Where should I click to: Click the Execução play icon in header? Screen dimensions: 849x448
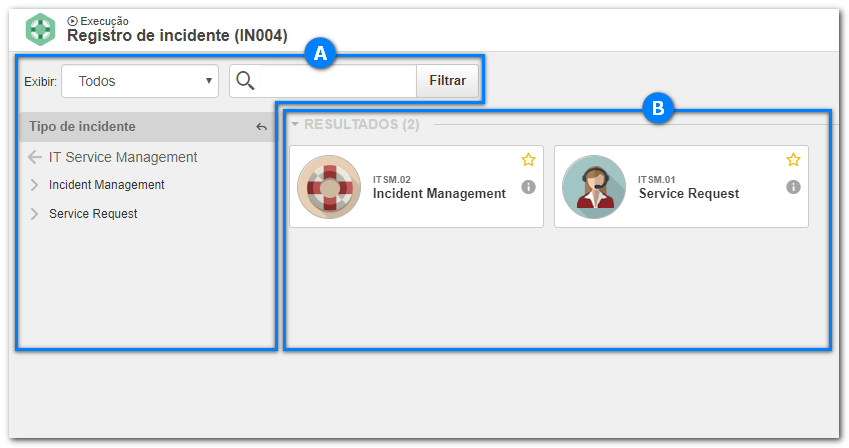[72, 21]
